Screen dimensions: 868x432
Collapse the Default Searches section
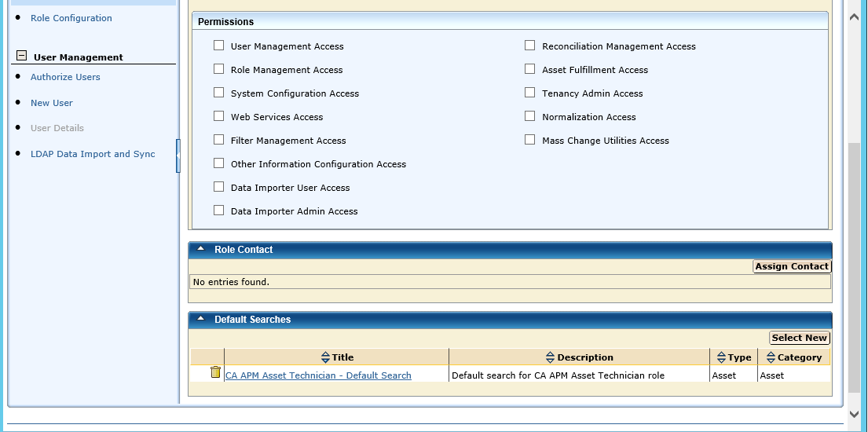[201, 319]
